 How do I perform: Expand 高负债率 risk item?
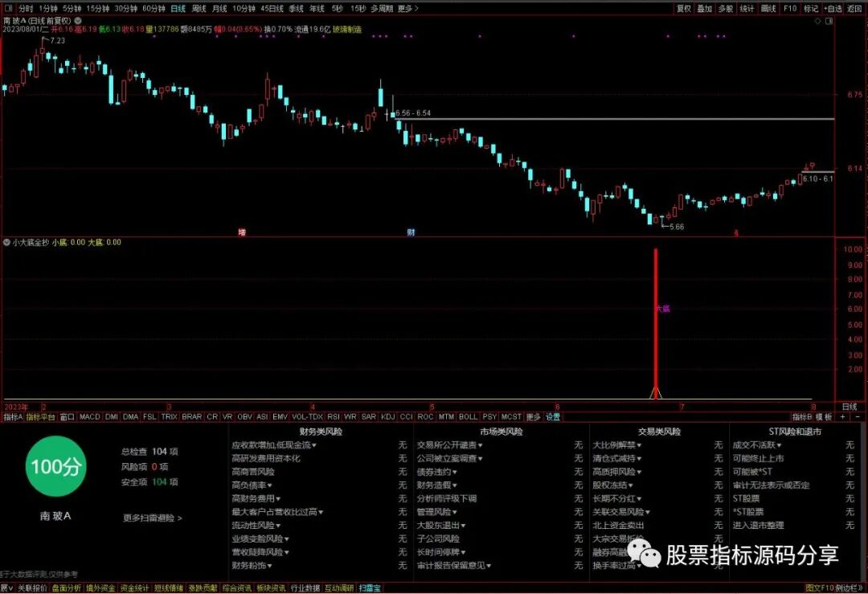252,485
